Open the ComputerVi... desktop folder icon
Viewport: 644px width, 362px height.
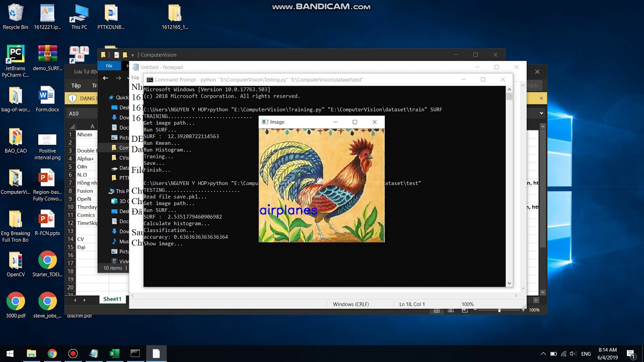pyautogui.click(x=16, y=182)
